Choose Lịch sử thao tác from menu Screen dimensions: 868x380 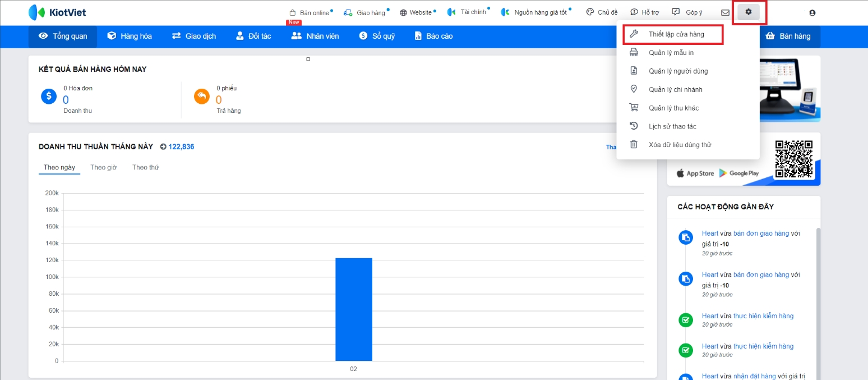[x=672, y=126]
